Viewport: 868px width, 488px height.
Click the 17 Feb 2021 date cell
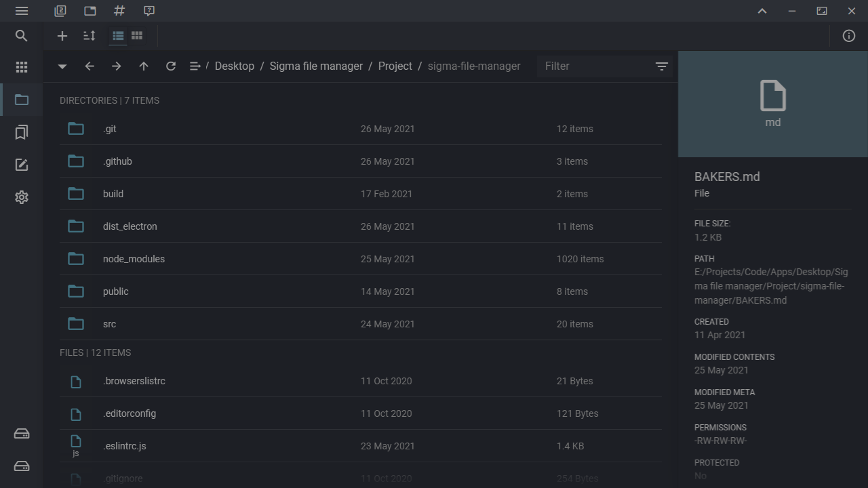pyautogui.click(x=387, y=194)
